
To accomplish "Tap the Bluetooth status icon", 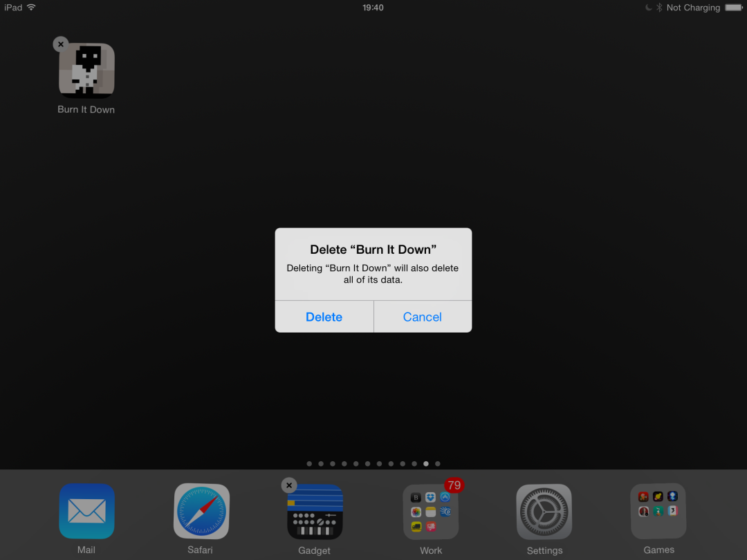I will point(659,7).
